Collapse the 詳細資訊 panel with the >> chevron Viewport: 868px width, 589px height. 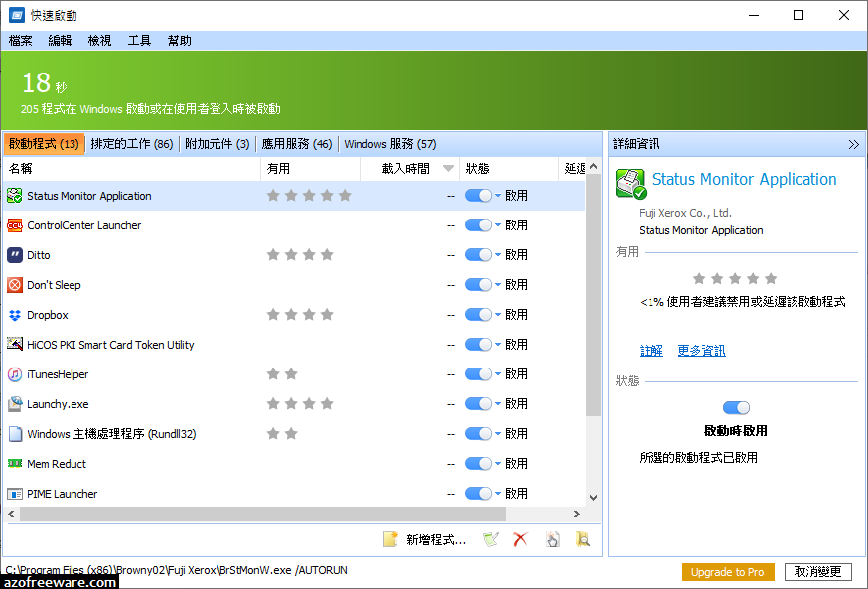(x=854, y=143)
